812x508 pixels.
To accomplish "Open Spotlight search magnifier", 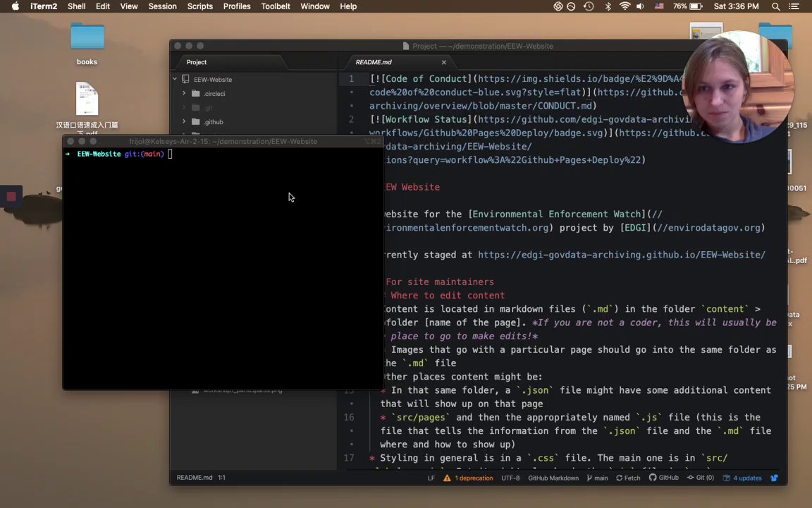I will pyautogui.click(x=776, y=6).
